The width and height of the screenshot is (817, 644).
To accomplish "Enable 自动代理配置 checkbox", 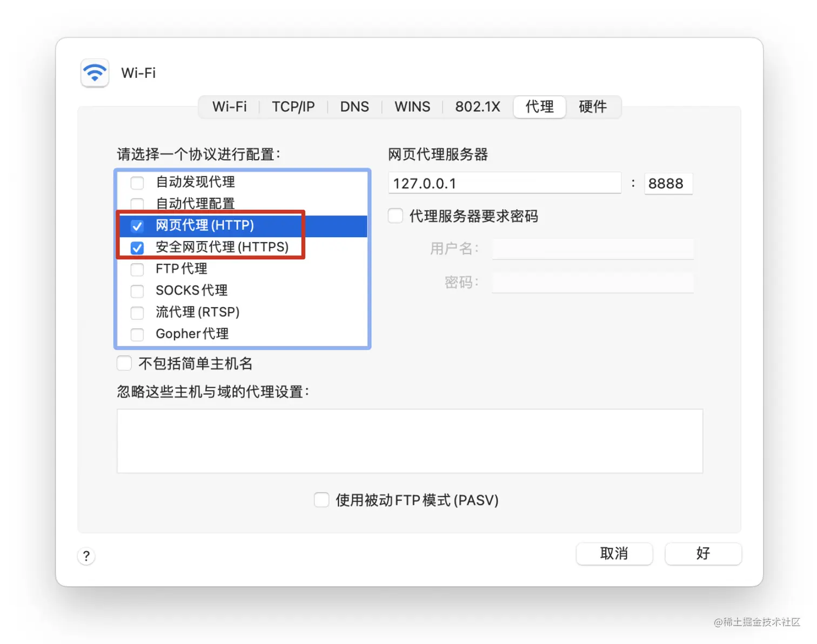I will 137,204.
